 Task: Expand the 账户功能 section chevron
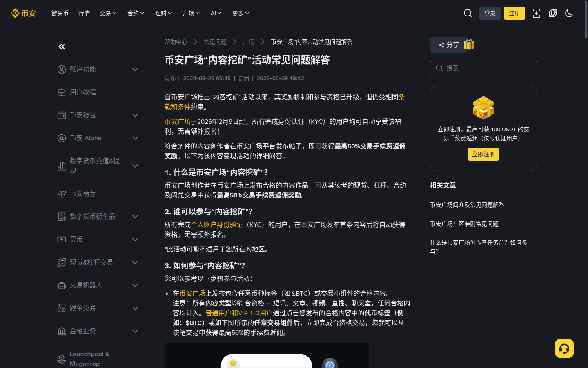(x=135, y=70)
